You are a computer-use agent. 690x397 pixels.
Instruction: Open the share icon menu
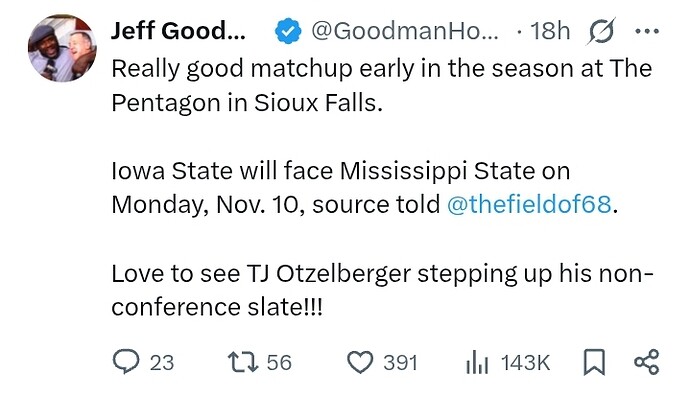coord(647,362)
